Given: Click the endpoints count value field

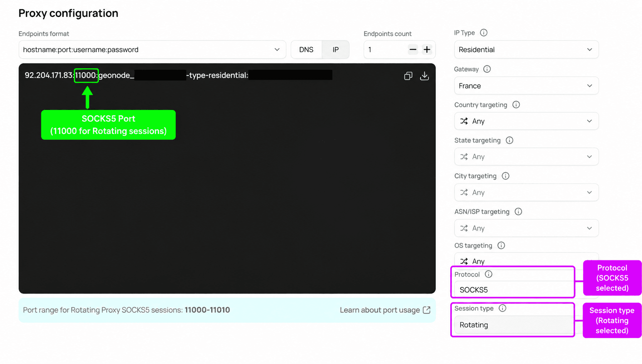Looking at the screenshot, I should click(385, 50).
